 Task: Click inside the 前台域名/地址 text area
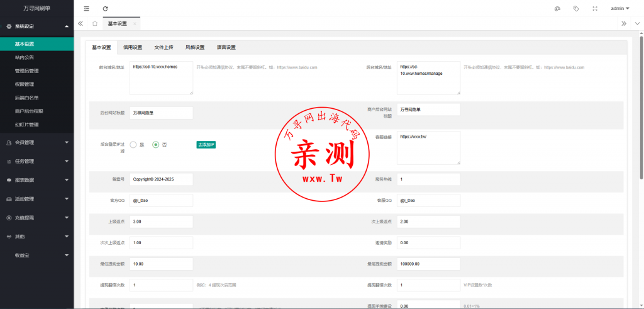pos(161,78)
